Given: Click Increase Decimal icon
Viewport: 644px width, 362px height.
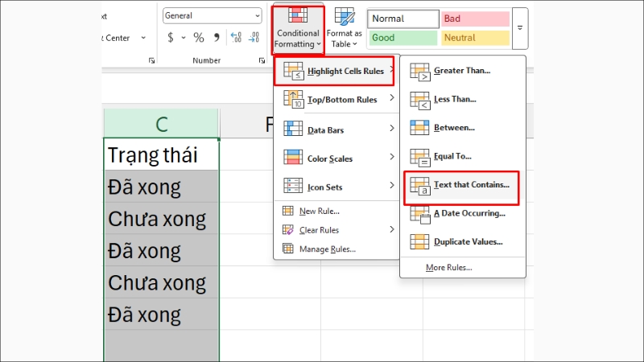Looking at the screenshot, I should tap(236, 38).
